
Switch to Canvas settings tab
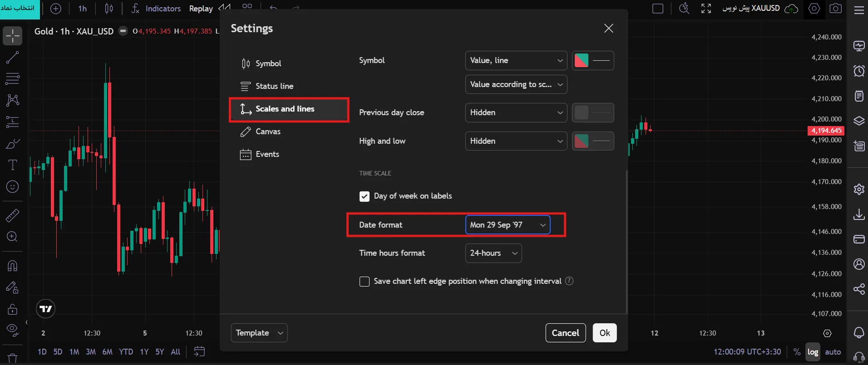pos(289,131)
